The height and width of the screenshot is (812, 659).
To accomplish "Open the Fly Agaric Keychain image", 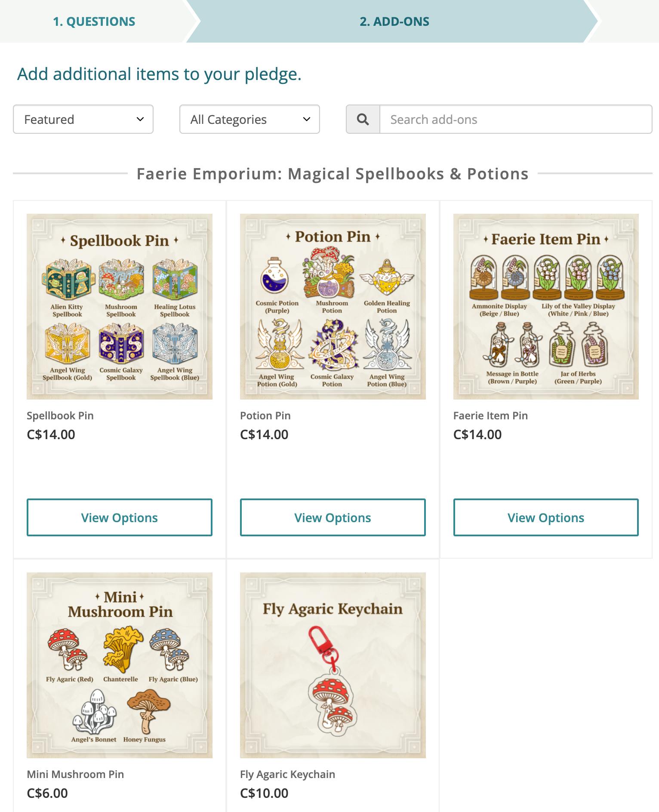I will 333,665.
